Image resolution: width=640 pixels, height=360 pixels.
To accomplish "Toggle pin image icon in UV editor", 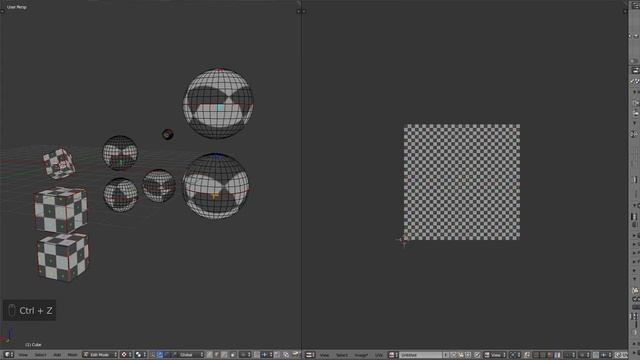I will click(477, 355).
